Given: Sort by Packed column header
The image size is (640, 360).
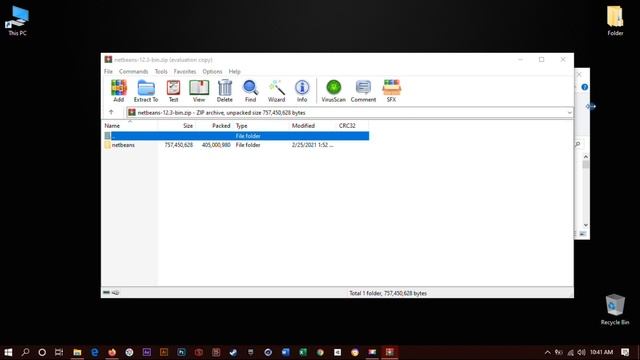Looking at the screenshot, I should (x=214, y=126).
